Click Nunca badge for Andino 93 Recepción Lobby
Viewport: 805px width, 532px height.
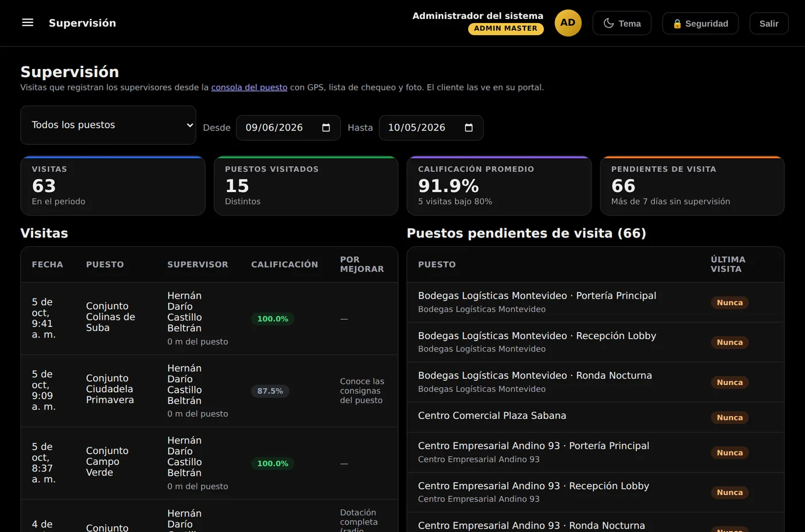730,492
